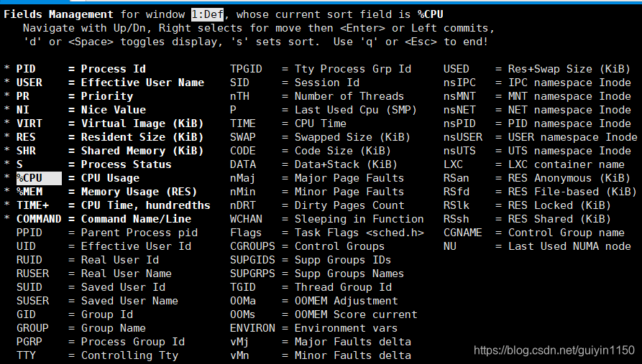The height and width of the screenshot is (364, 642).
Task: Click the nsIPC field name
Action: tap(460, 83)
